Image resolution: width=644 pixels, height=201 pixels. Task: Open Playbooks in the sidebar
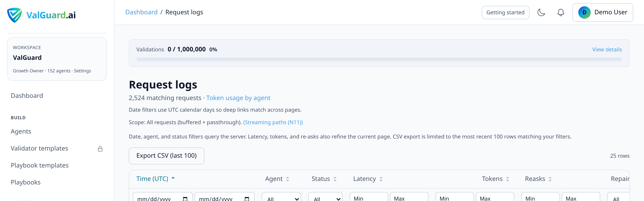click(x=25, y=182)
